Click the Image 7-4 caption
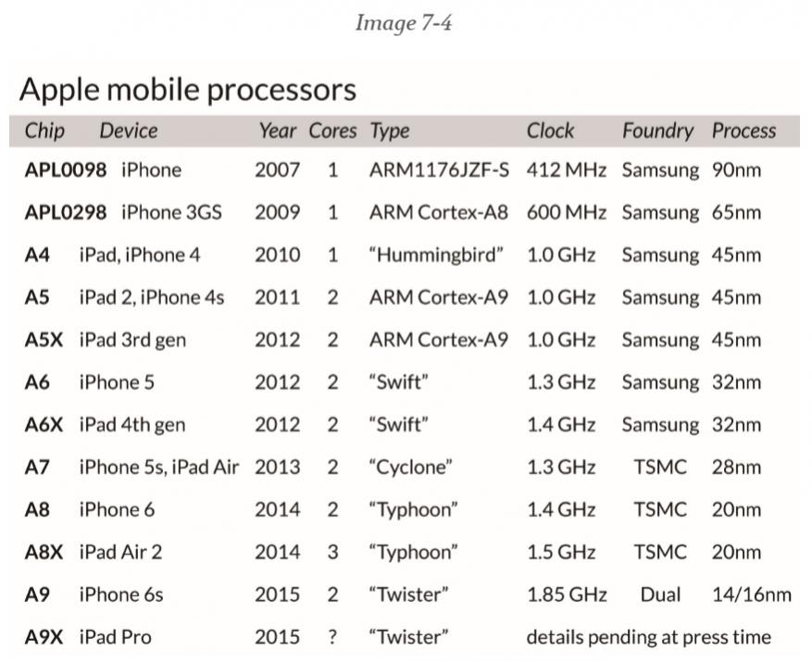812x662 pixels. click(x=404, y=23)
